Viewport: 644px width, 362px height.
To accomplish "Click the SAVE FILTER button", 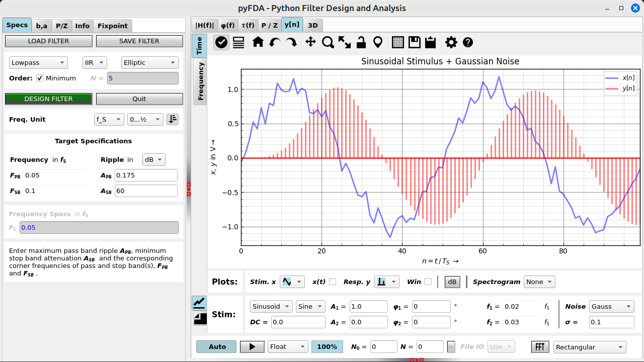I will click(139, 41).
